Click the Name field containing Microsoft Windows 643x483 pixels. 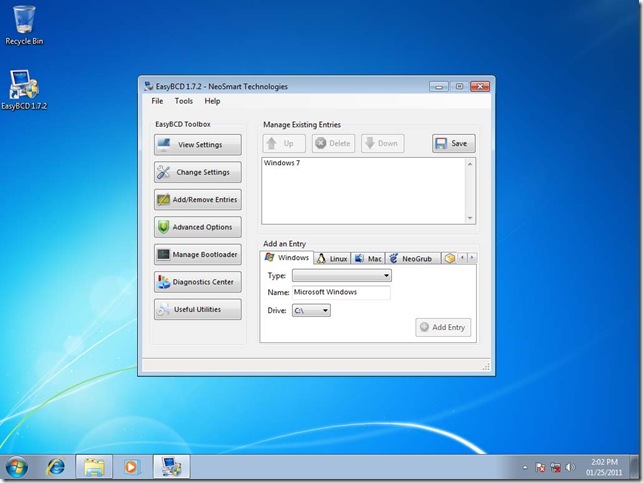[x=341, y=292]
